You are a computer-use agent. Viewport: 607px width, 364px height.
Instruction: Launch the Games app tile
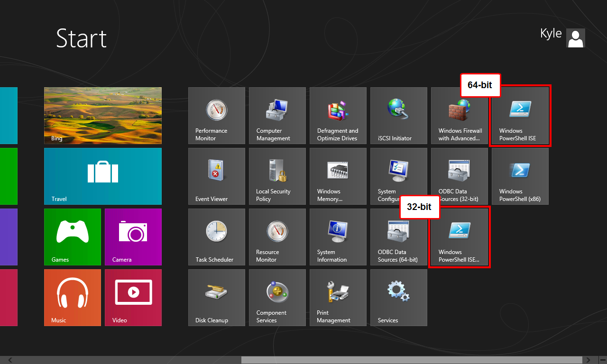pyautogui.click(x=73, y=237)
